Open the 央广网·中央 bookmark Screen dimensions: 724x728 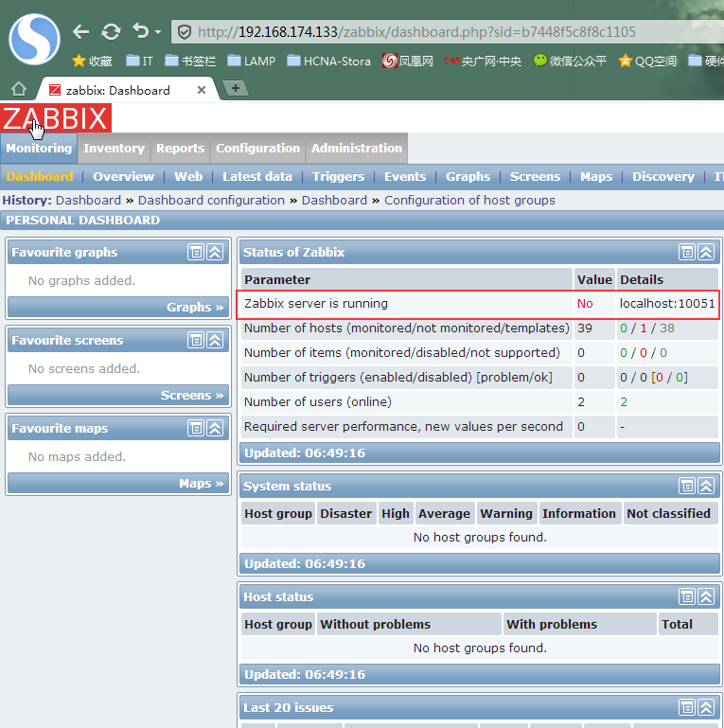coord(483,61)
